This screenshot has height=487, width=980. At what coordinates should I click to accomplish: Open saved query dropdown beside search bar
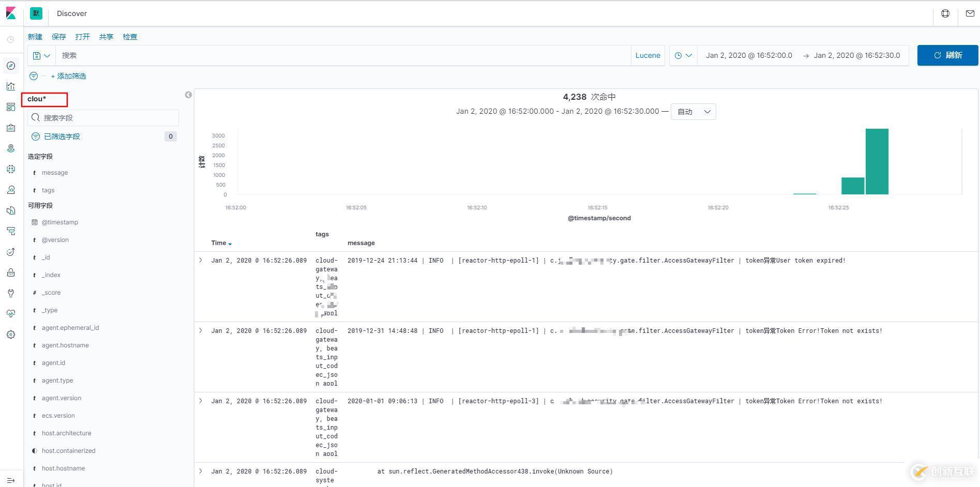[x=41, y=55]
